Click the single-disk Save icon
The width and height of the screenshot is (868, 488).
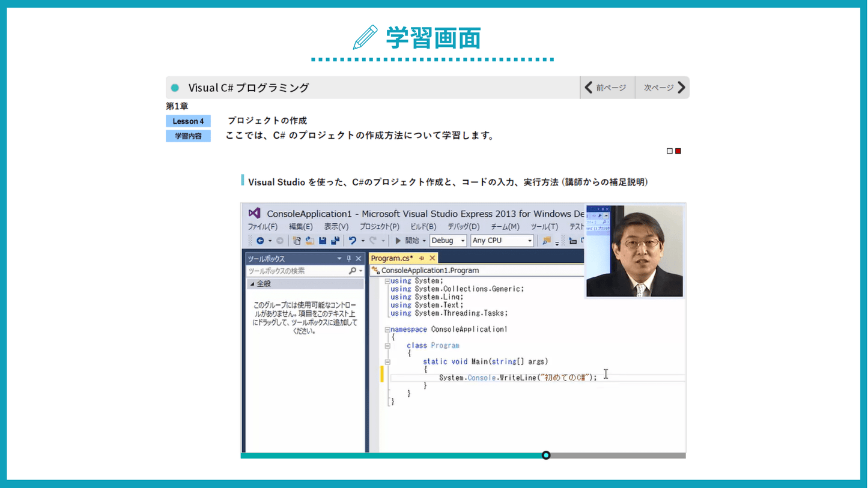(323, 241)
